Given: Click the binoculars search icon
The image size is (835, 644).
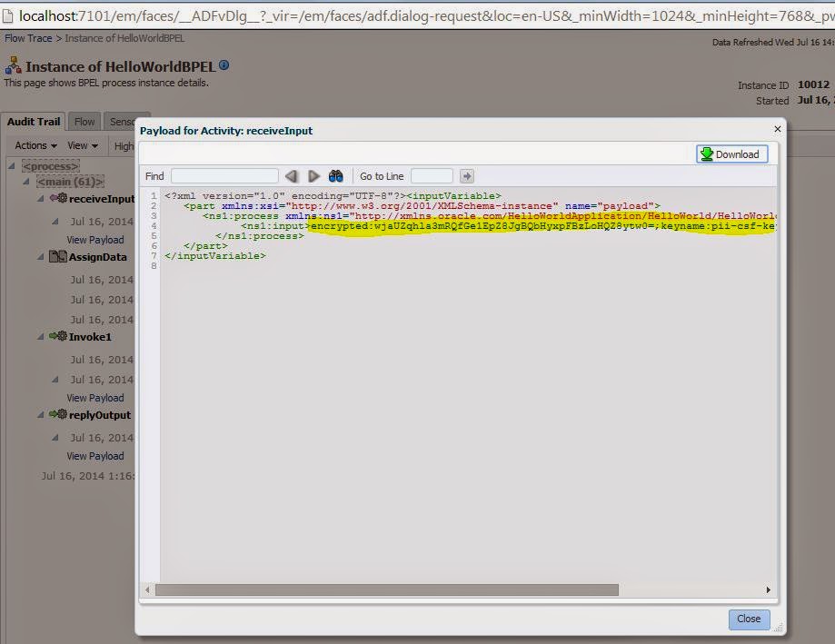Looking at the screenshot, I should (337, 175).
